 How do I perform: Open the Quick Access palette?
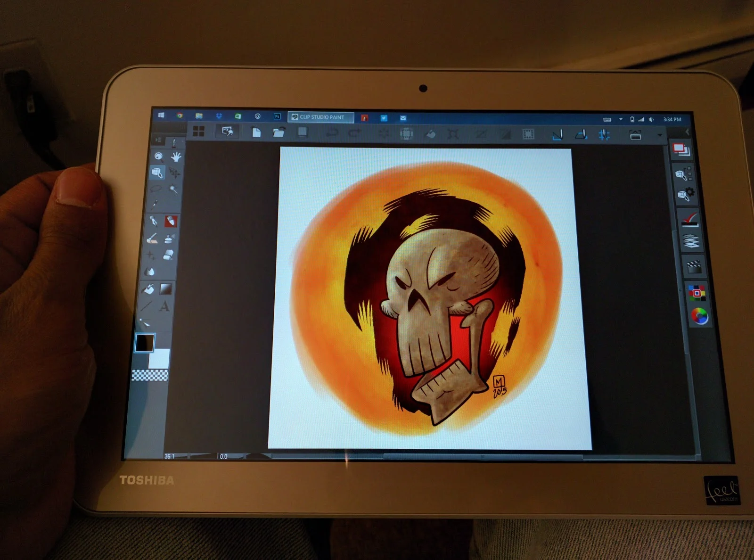click(x=680, y=150)
